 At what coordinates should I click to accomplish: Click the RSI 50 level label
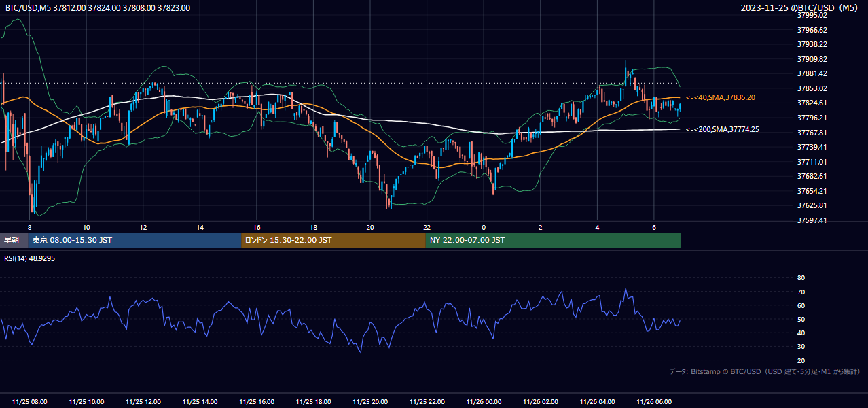click(x=801, y=319)
